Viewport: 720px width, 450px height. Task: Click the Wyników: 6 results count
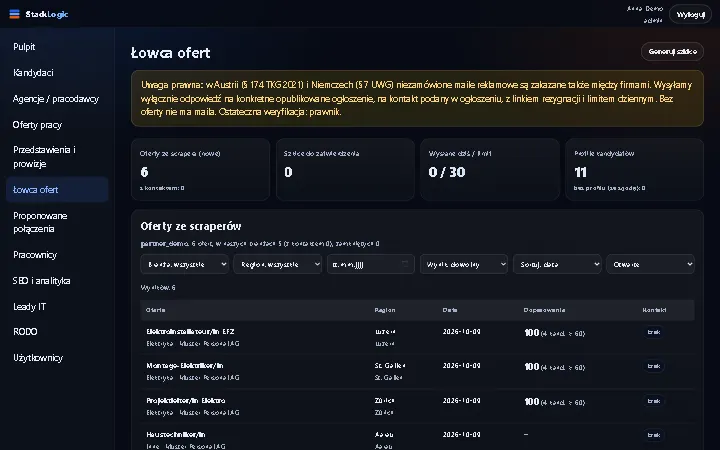coord(158,287)
